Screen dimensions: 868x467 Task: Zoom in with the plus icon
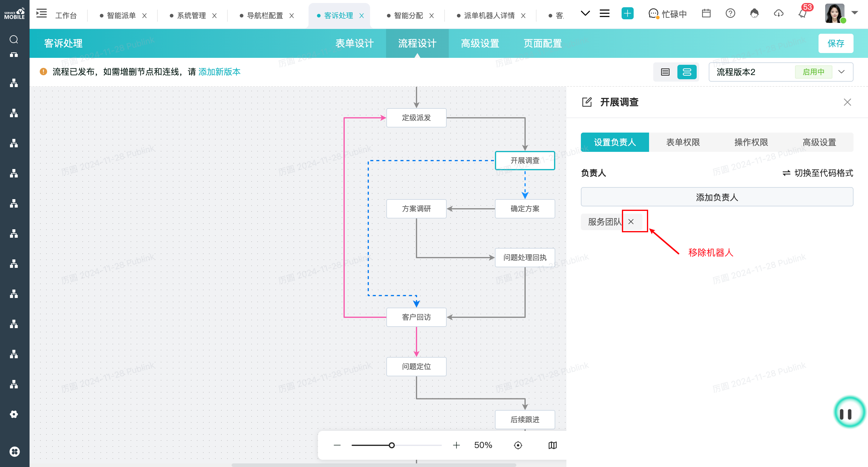[x=456, y=445]
